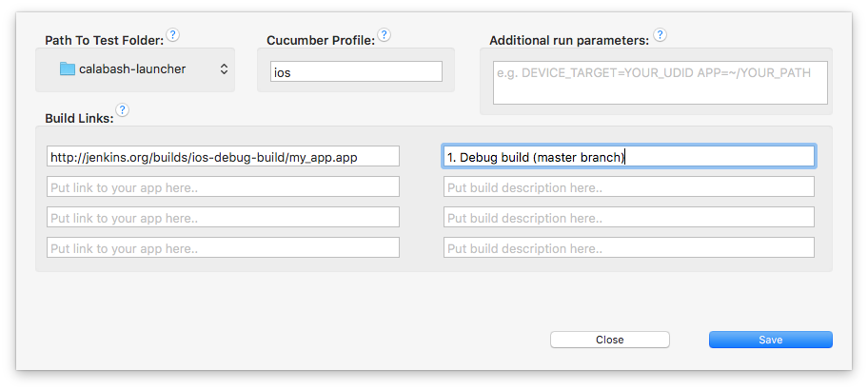Screen dimensions: 868x390
Task: Click the second build description field
Action: tap(629, 186)
